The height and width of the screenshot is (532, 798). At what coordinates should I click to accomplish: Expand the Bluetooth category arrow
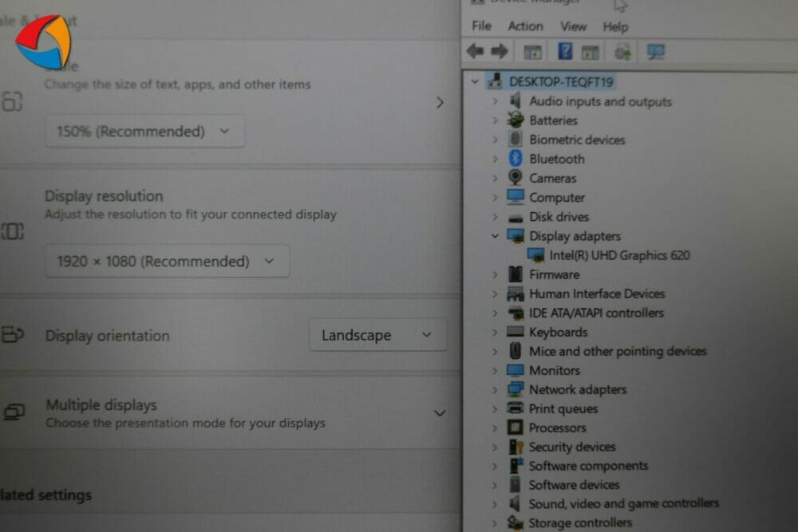495,159
